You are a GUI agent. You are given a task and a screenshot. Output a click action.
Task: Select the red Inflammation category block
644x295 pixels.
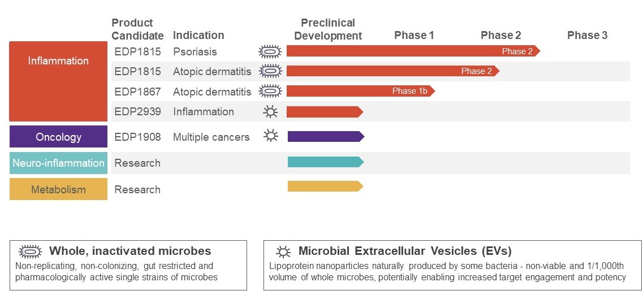(58, 81)
